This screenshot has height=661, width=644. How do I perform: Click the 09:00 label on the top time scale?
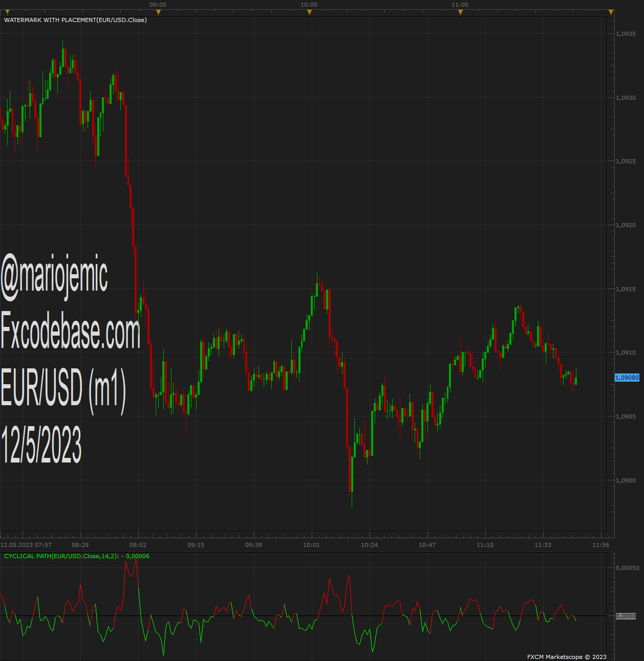tap(158, 5)
